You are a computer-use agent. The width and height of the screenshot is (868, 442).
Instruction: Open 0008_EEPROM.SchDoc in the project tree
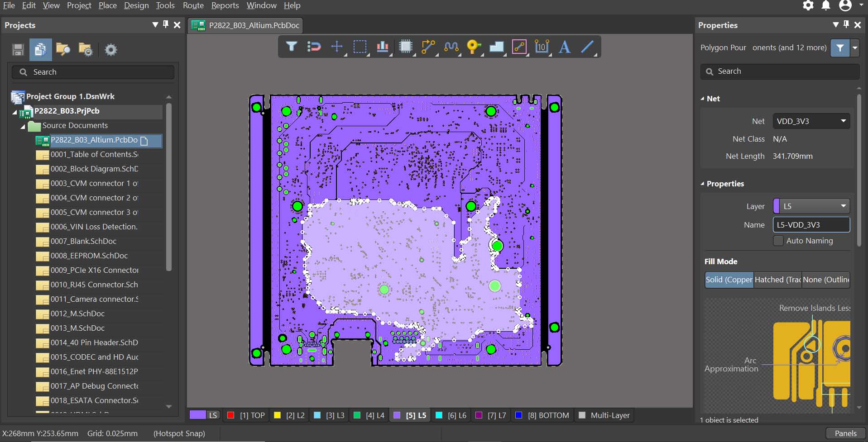coord(89,256)
